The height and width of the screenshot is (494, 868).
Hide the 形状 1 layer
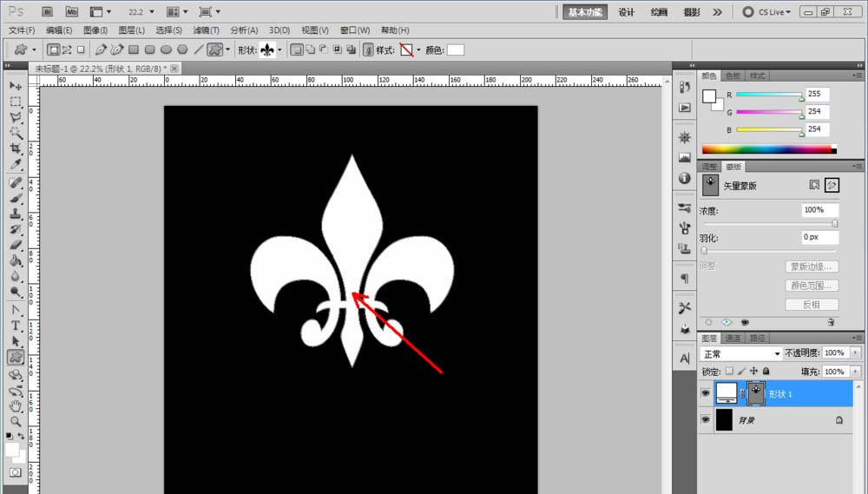(x=704, y=393)
